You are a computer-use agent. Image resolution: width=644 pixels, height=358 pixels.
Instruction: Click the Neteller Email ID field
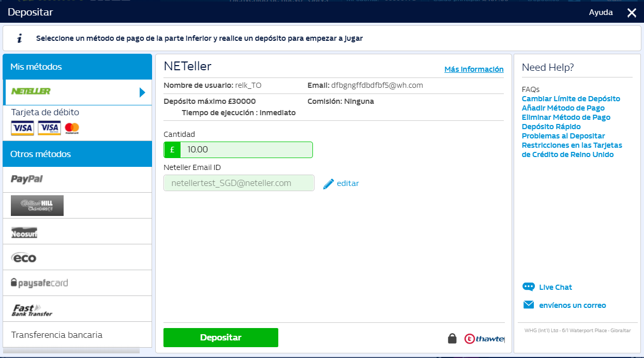239,183
